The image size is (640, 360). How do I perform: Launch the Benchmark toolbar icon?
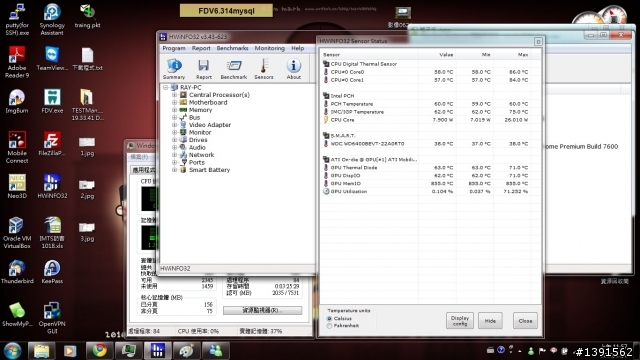pyautogui.click(x=233, y=69)
